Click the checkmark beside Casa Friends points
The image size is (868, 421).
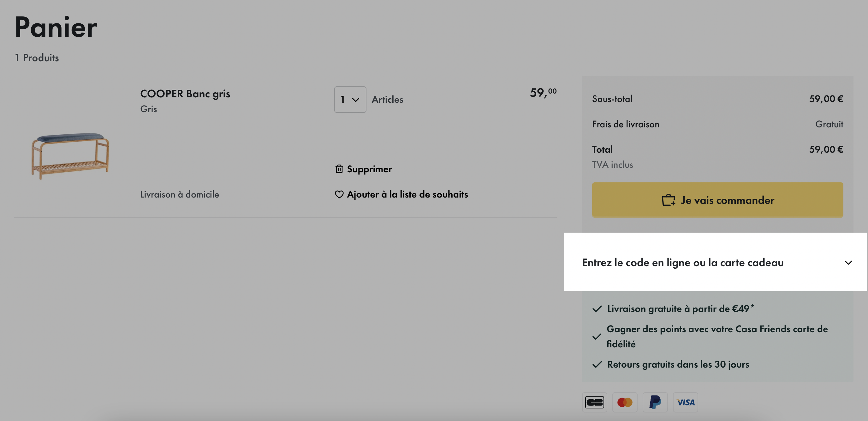(x=597, y=336)
